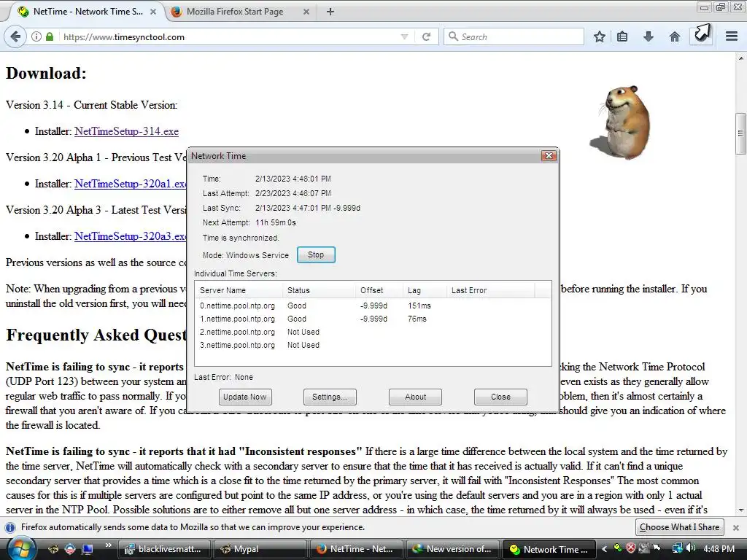Click the page scrollbar up arrow

click(x=741, y=58)
